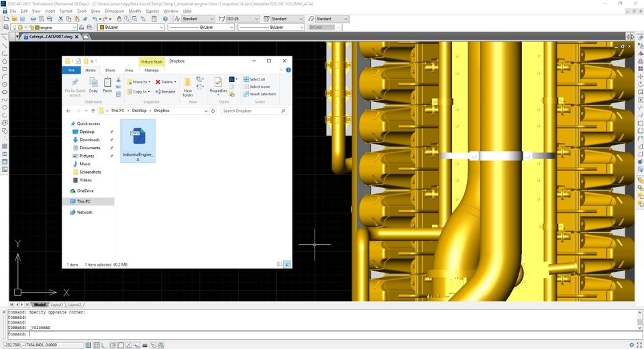644x349 pixels.
Task: Open the Dimension menu
Action: tap(114, 11)
